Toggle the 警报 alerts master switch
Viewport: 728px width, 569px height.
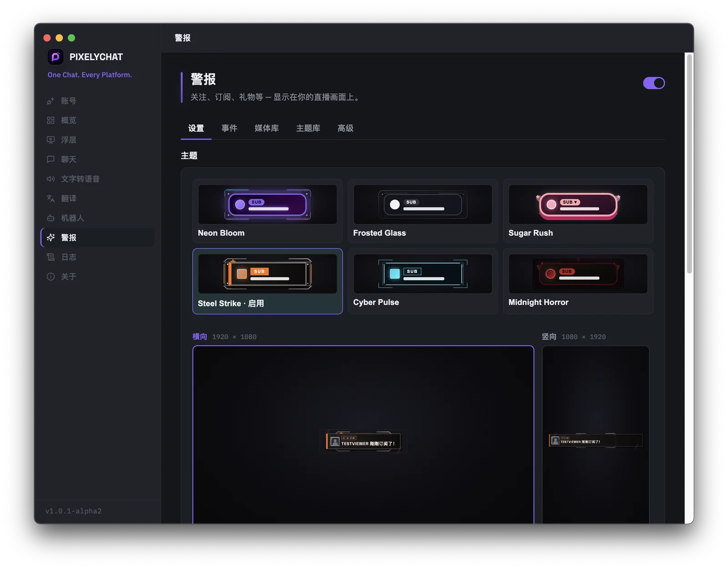[x=654, y=83]
